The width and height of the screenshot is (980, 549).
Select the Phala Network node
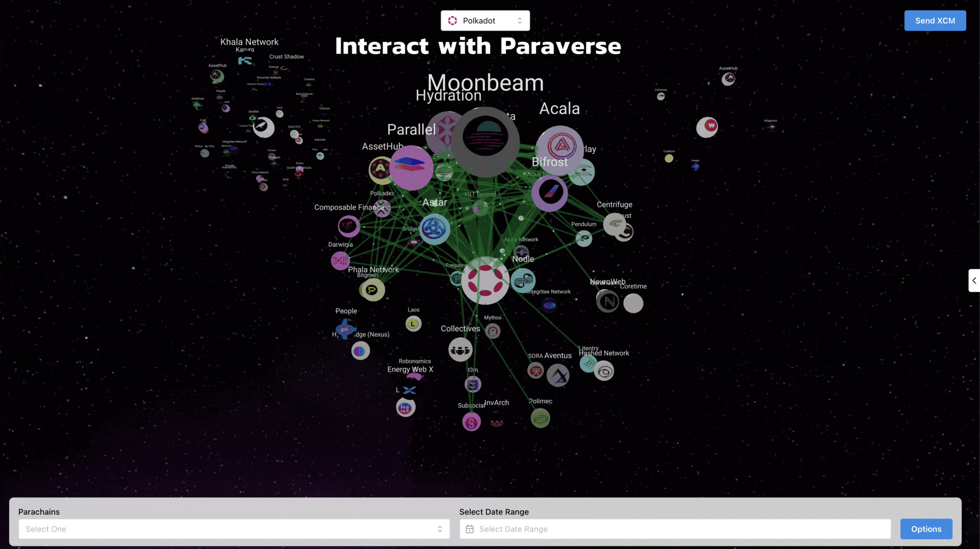[x=373, y=290]
